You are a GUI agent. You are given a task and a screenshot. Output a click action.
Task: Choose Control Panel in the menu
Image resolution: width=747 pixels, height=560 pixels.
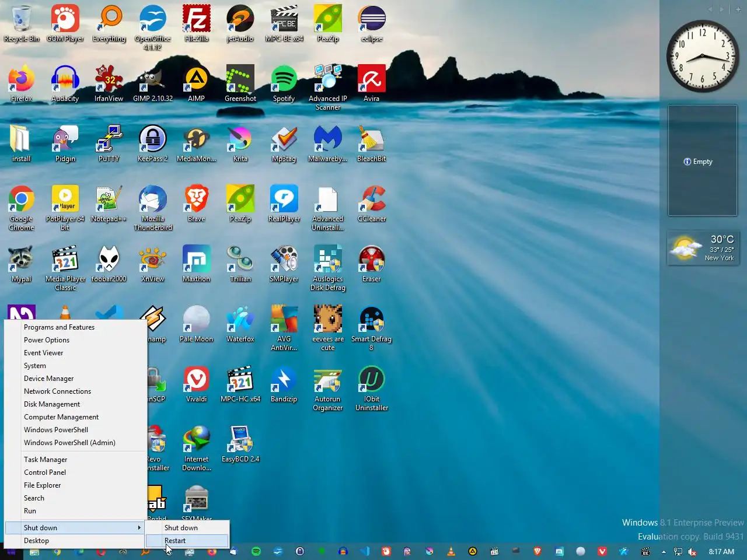coord(76,473)
